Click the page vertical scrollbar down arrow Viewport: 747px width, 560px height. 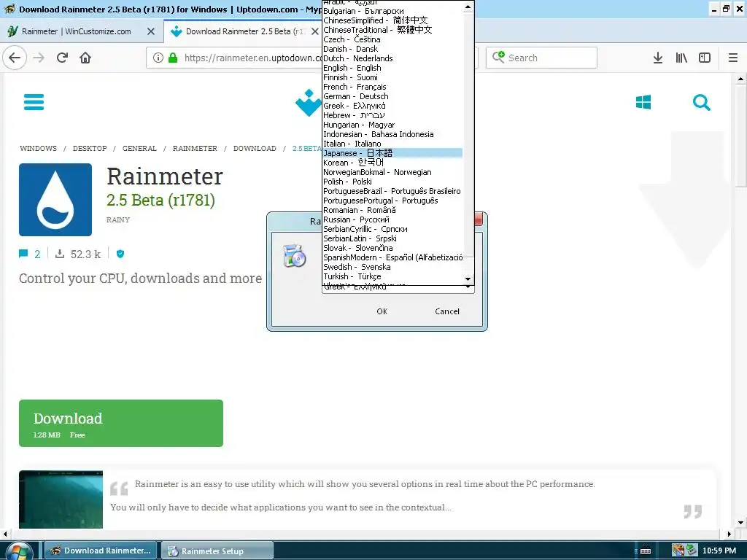[740, 522]
